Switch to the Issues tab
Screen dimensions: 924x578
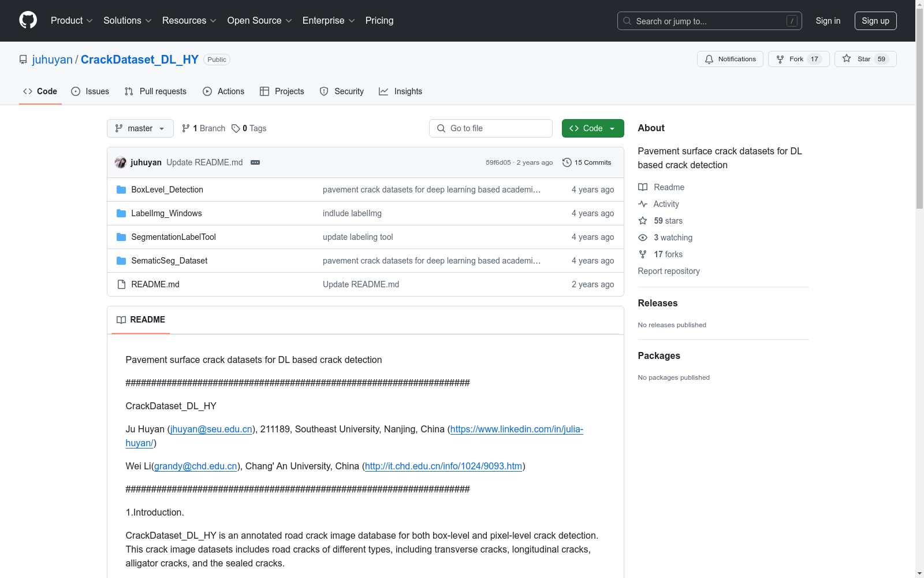tap(90, 91)
